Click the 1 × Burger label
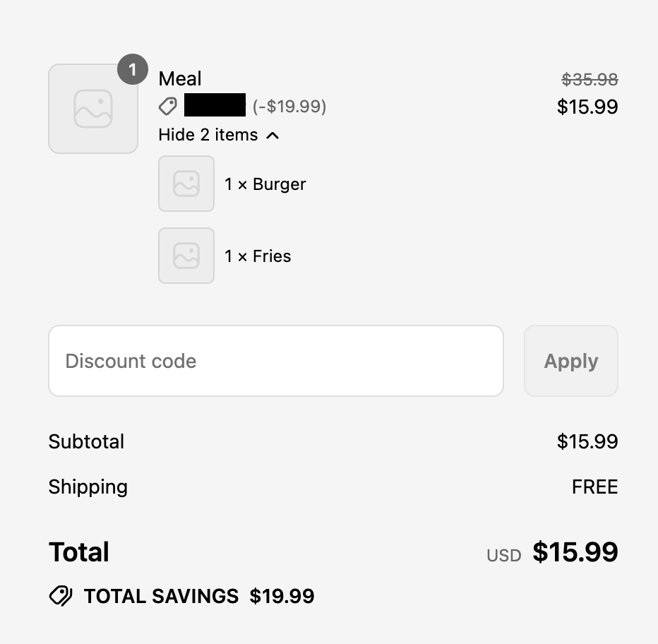 [265, 184]
